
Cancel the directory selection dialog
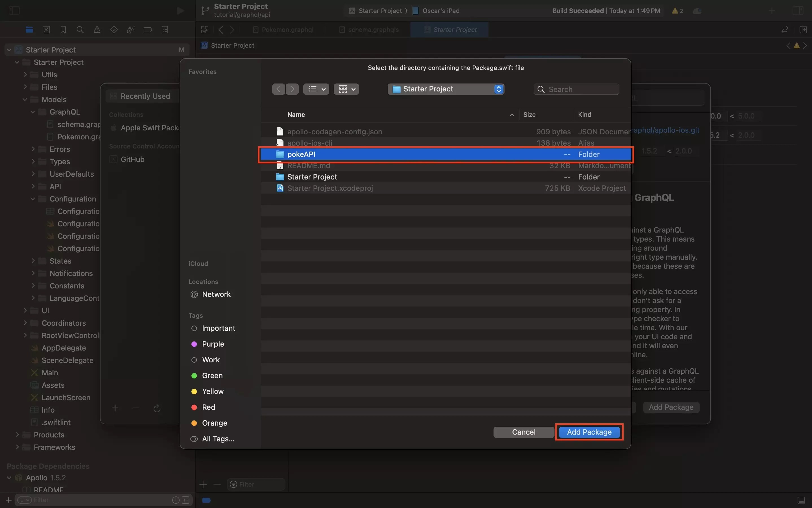pyautogui.click(x=523, y=432)
